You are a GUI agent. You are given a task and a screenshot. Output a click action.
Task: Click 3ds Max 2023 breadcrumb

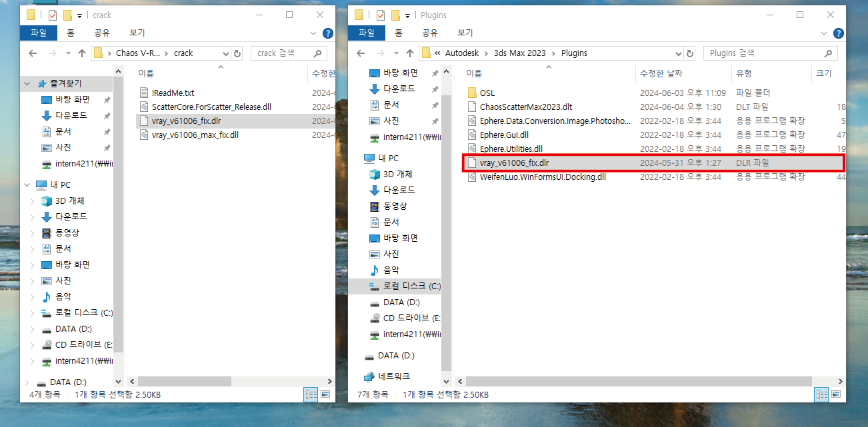[x=520, y=53]
